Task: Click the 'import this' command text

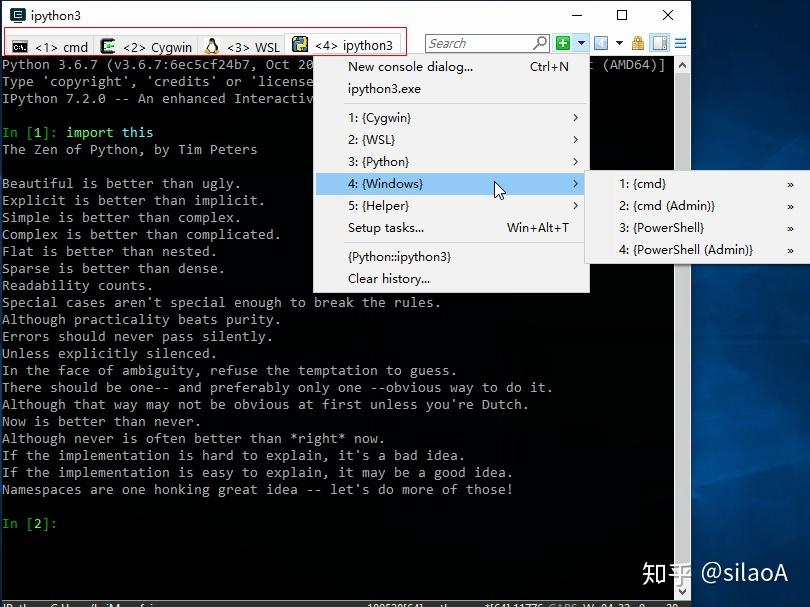Action: [x=110, y=133]
